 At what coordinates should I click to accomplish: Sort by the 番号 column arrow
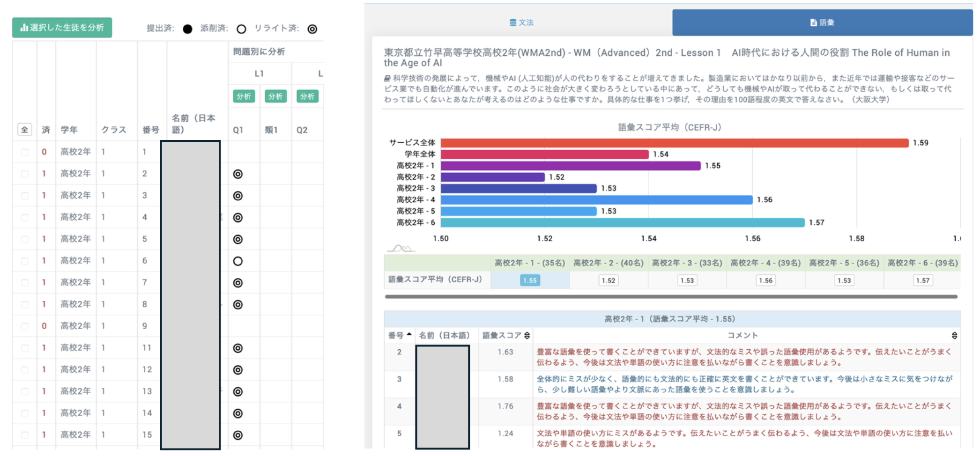[409, 335]
